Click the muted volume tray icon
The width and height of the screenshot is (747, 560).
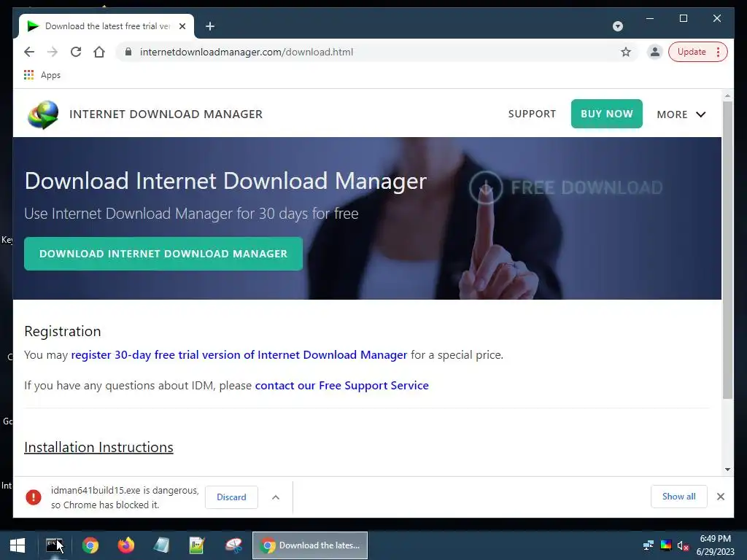pyautogui.click(x=683, y=545)
